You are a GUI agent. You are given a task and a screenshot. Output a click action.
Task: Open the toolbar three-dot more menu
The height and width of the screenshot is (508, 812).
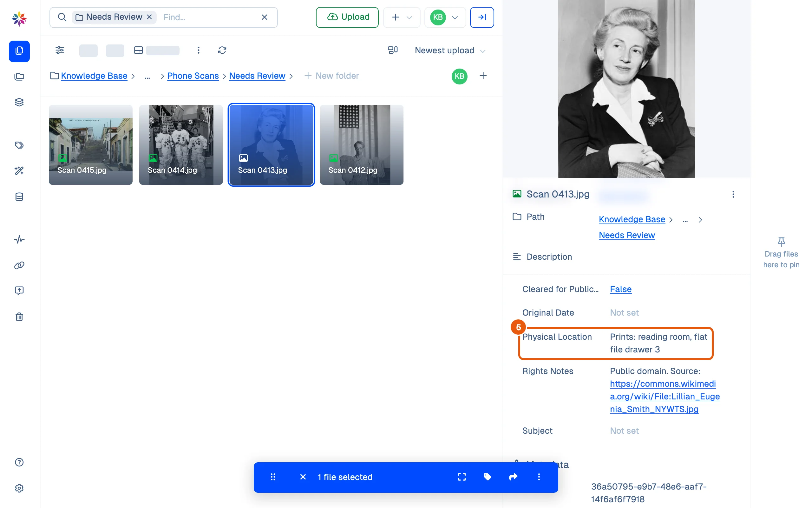click(x=199, y=50)
